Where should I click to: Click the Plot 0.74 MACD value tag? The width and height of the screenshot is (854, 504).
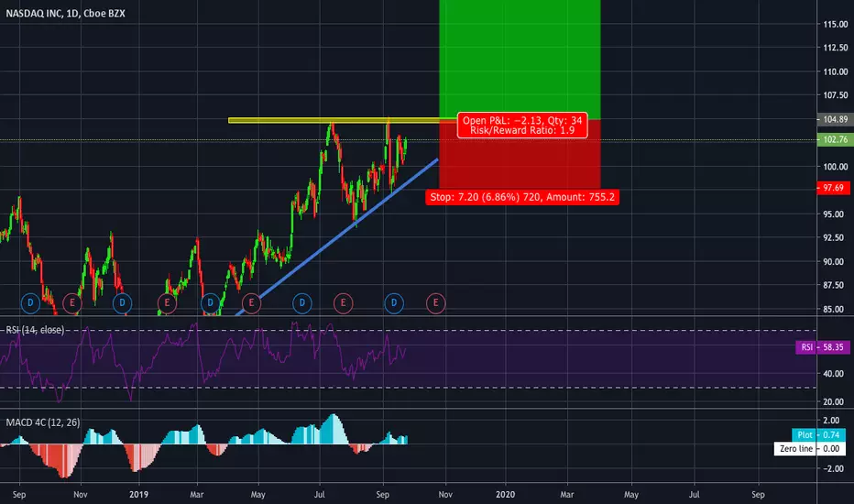[818, 434]
